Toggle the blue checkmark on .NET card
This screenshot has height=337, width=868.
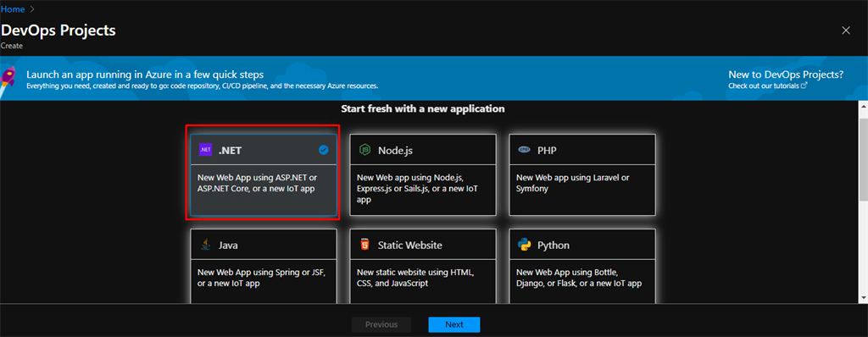pos(324,149)
